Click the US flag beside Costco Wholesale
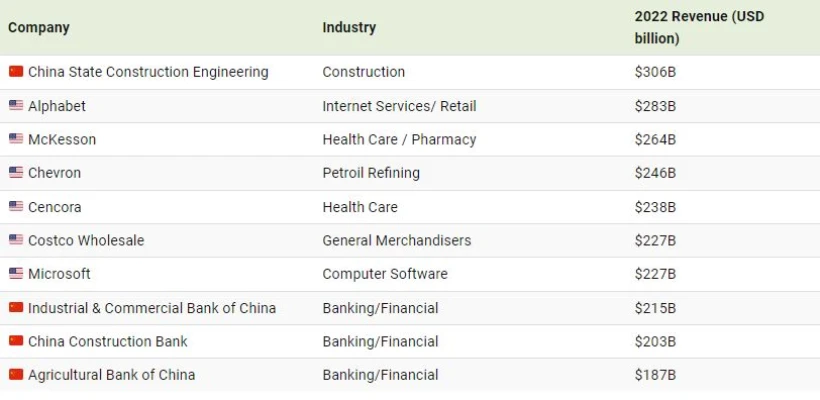 coord(16,240)
